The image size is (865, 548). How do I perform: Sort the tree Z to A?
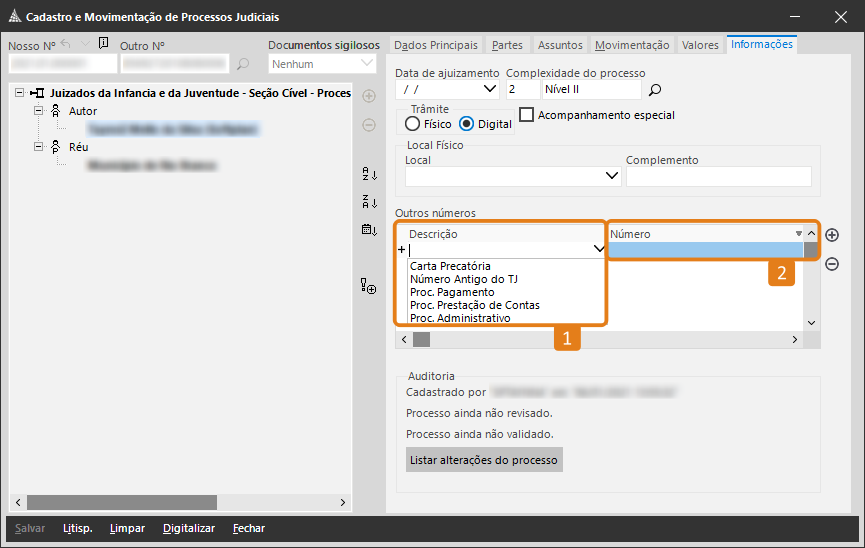pos(369,202)
